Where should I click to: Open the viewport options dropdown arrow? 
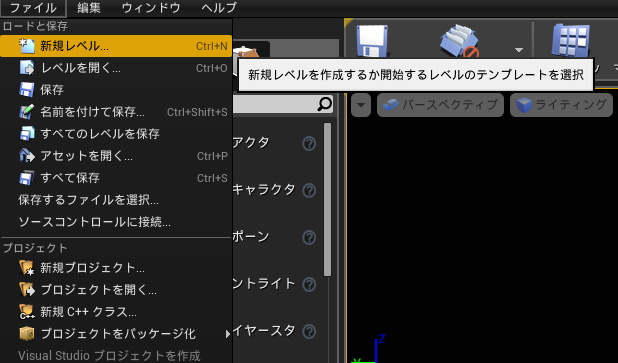point(361,105)
